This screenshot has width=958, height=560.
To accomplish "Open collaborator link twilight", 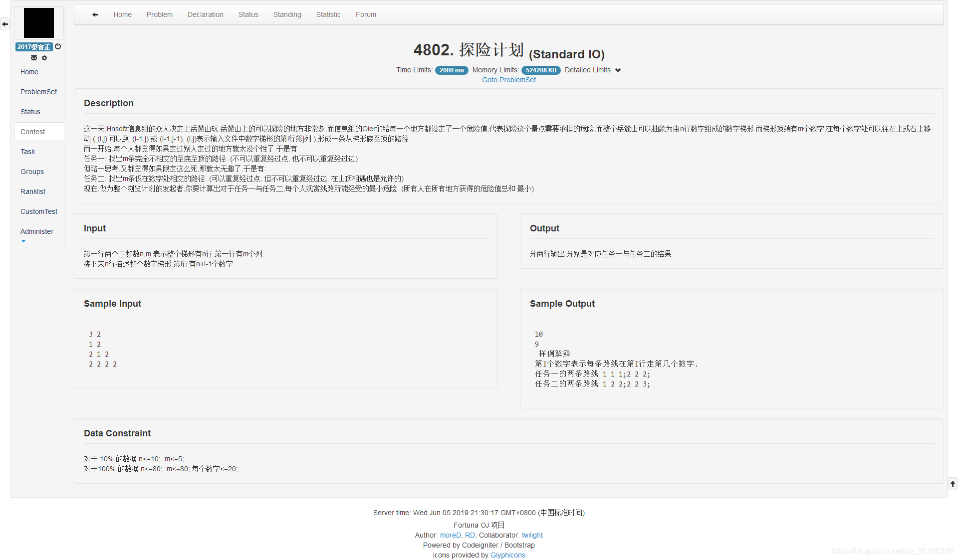I will (x=532, y=535).
